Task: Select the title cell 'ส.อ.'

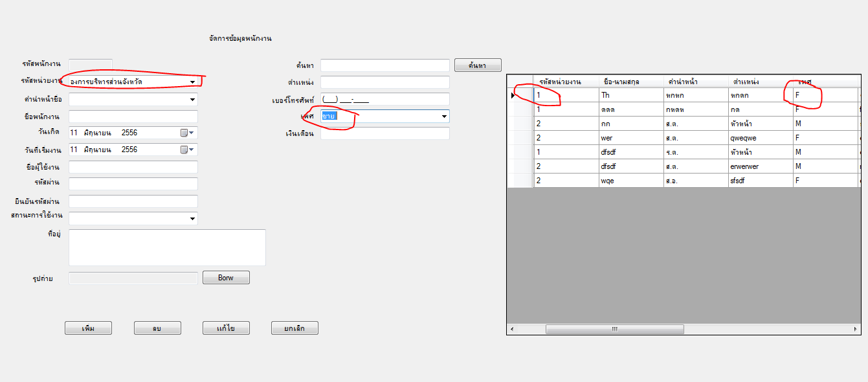Action: coord(696,181)
